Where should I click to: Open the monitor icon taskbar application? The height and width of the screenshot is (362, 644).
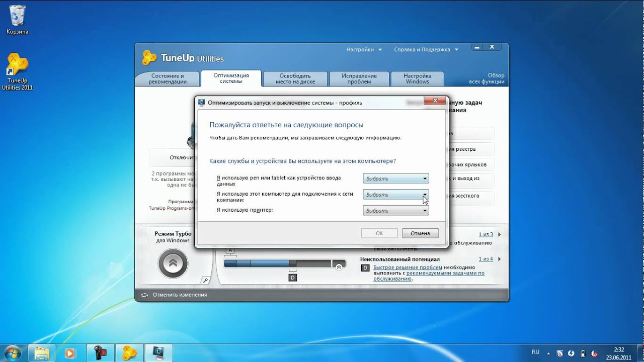[159, 353]
